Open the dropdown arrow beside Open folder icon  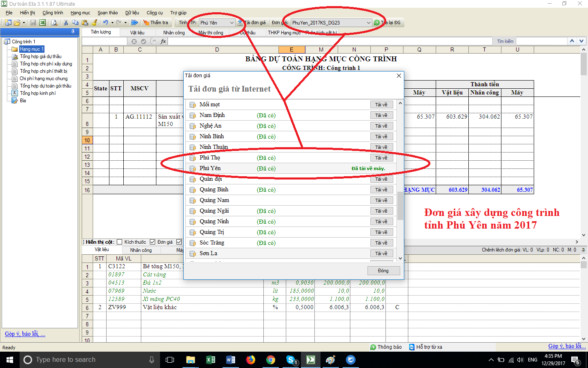24,23
